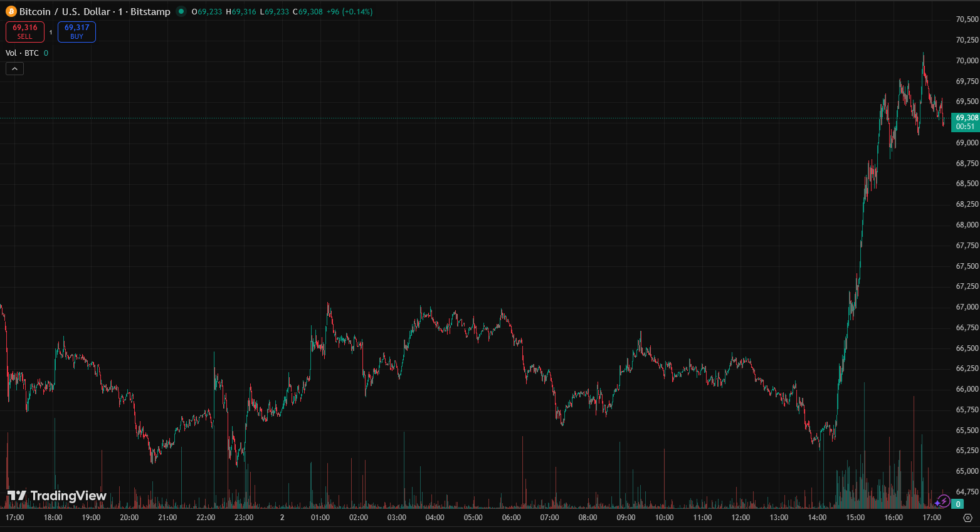Click the purple lightning bolt icon
Viewport: 980px width, 532px height.
coord(943,501)
